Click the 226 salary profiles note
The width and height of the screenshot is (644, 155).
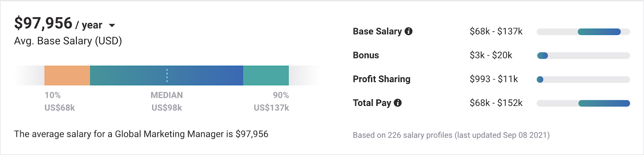tap(451, 135)
